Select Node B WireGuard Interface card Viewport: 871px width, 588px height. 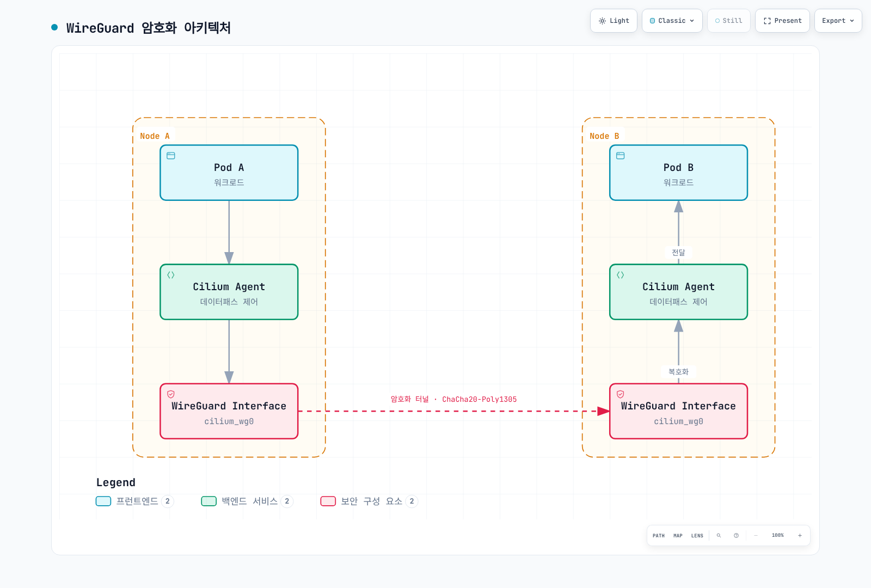pos(678,411)
